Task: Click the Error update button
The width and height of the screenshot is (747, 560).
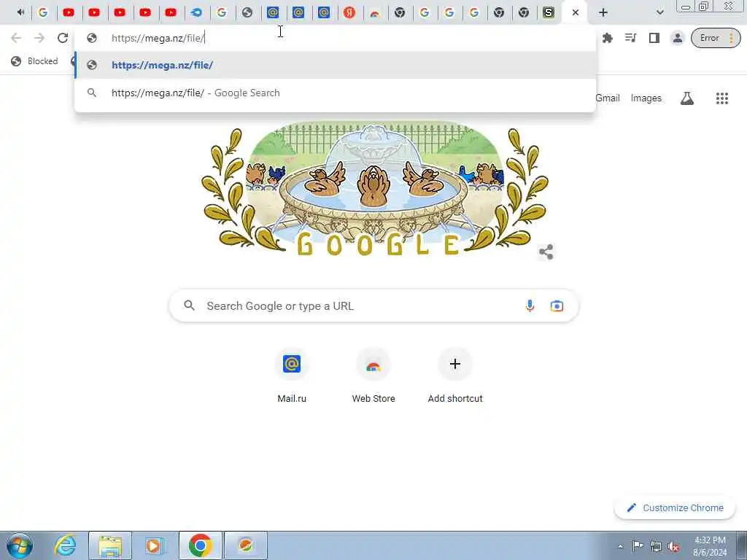Action: tap(709, 38)
